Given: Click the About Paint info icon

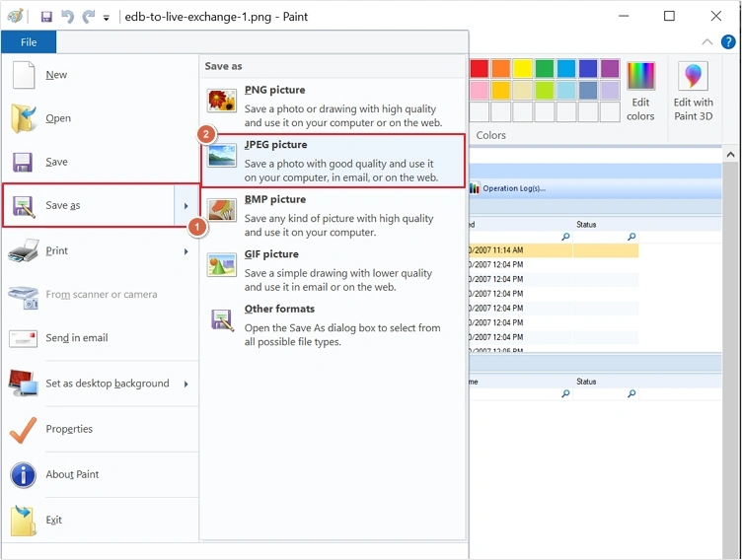Looking at the screenshot, I should point(24,474).
